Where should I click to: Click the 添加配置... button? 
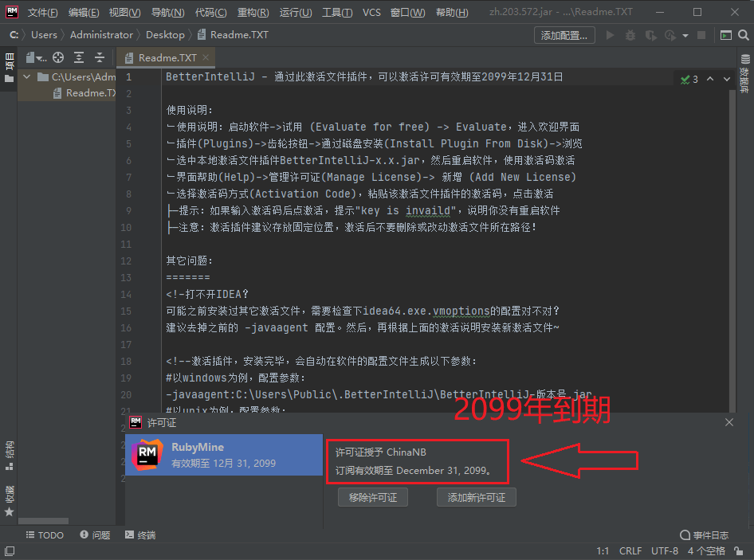pos(564,35)
